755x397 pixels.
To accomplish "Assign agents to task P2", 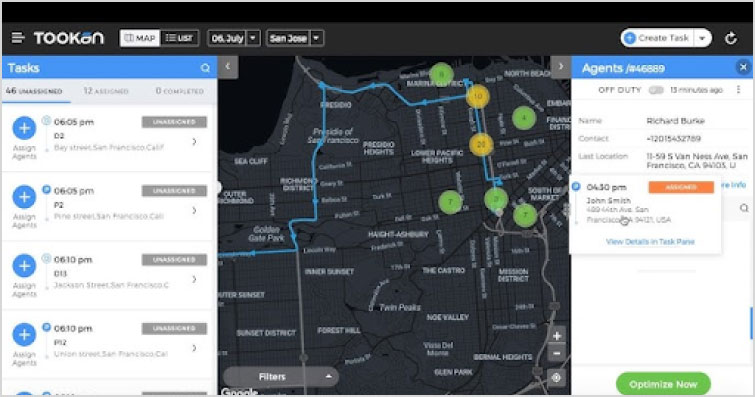I will 24,197.
